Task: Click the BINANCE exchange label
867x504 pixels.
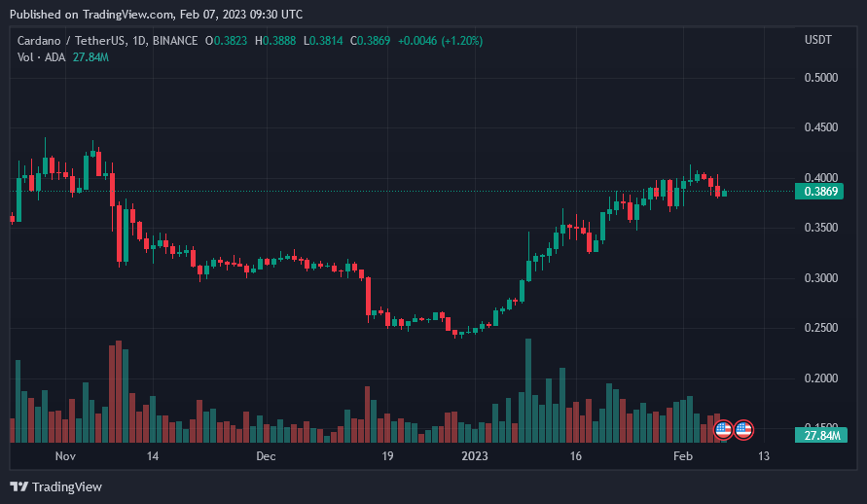Action: click(x=175, y=41)
